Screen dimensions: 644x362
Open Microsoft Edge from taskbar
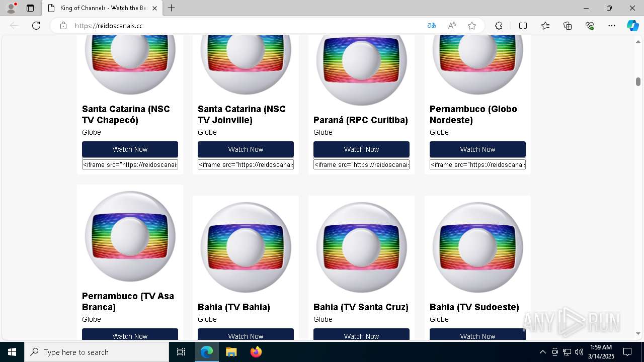click(x=207, y=352)
